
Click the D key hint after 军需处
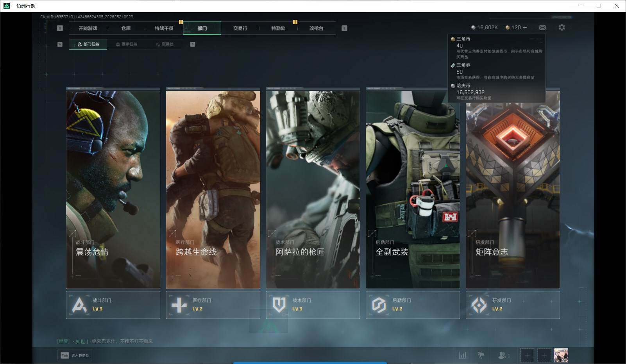193,44
